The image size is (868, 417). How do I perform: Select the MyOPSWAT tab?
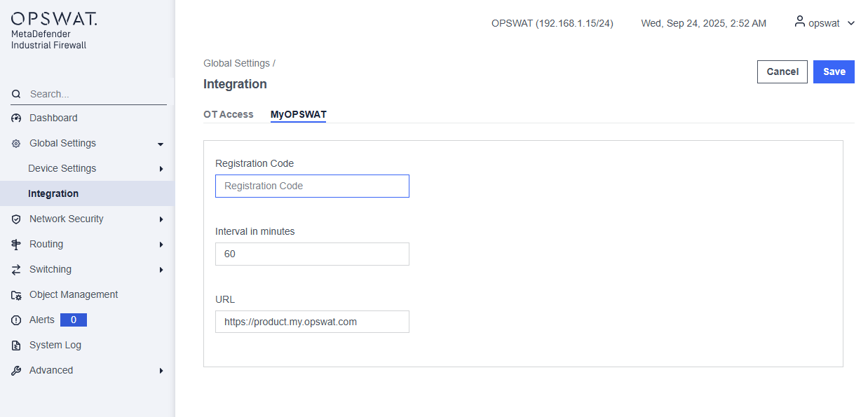(298, 114)
